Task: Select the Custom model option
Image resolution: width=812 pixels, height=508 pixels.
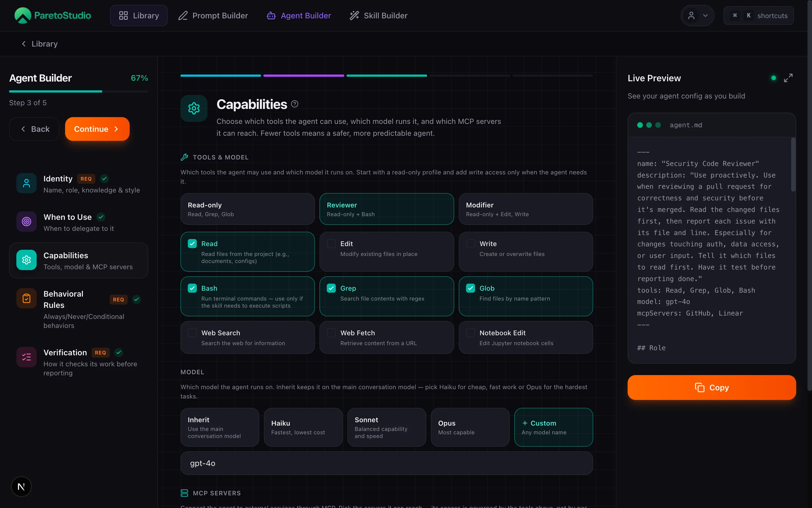Action: click(x=554, y=427)
